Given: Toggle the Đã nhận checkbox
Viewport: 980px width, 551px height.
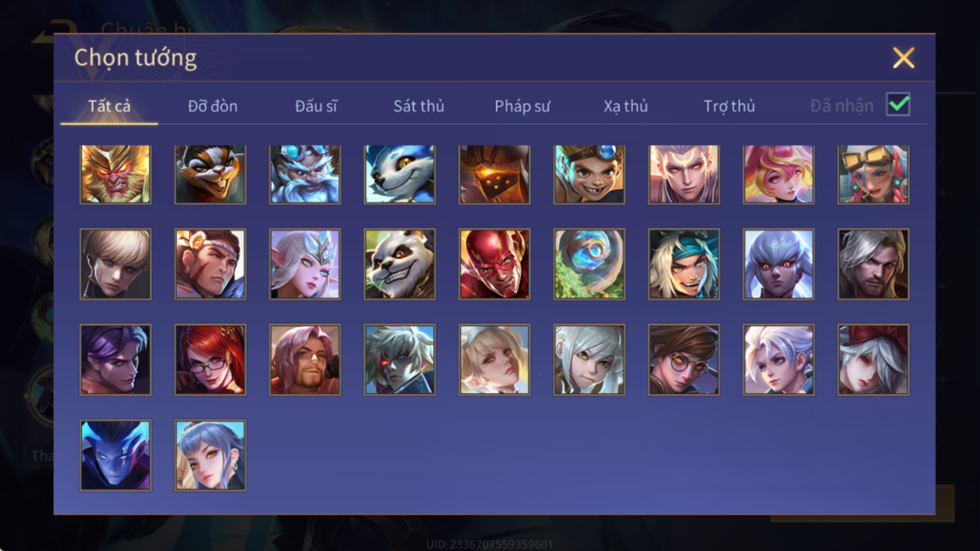Looking at the screenshot, I should [898, 104].
